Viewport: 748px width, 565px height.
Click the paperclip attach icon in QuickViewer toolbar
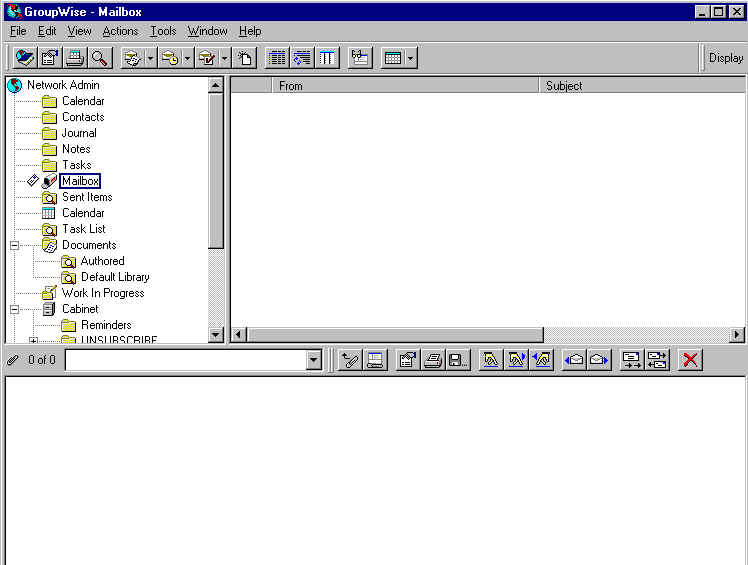[350, 360]
